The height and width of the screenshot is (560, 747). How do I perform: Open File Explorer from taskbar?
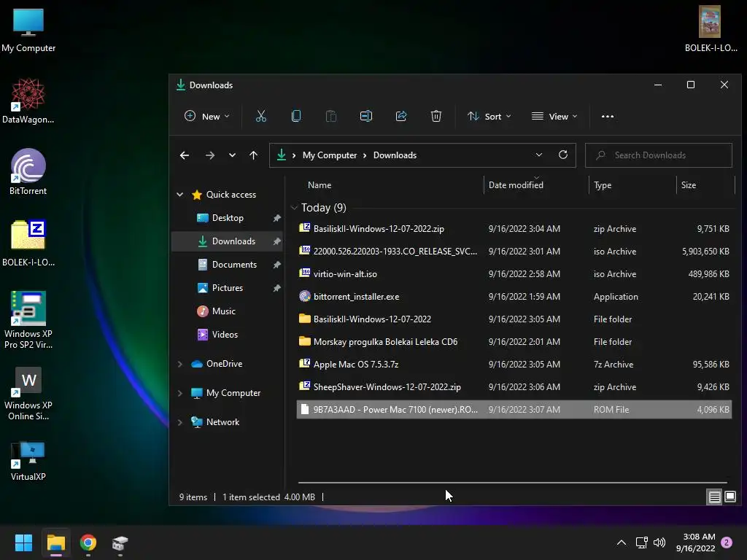tap(55, 542)
